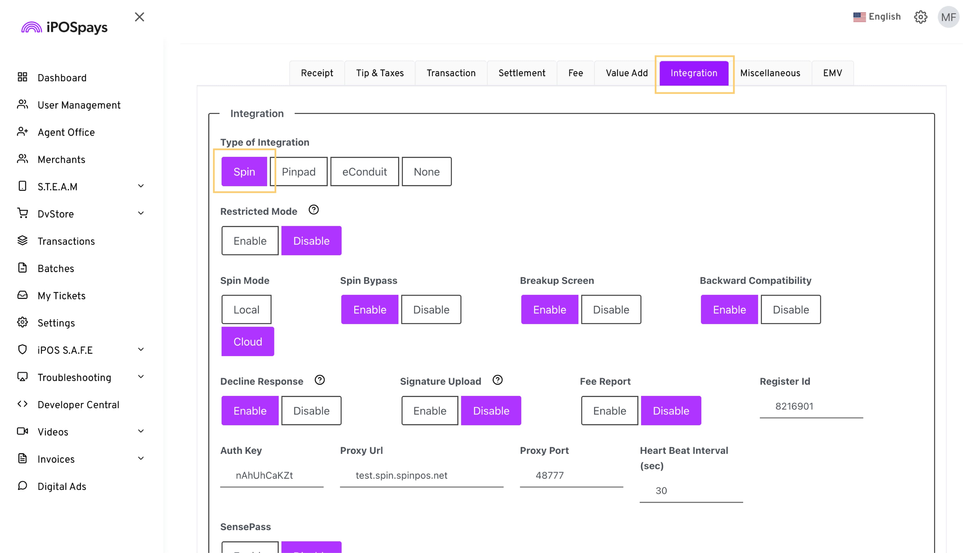Screen dimensions: 980x553
Task: Switch to the Miscellaneous tab
Action: pyautogui.click(x=770, y=73)
